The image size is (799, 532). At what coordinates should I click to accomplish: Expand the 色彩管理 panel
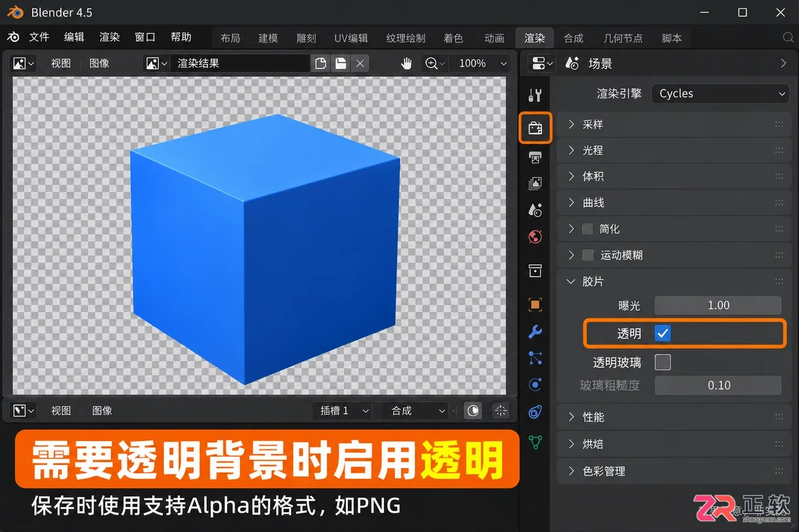[x=674, y=471]
